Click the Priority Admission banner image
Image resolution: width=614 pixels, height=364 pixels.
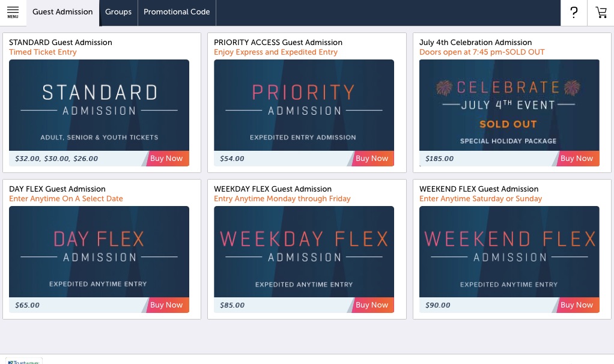coord(304,105)
